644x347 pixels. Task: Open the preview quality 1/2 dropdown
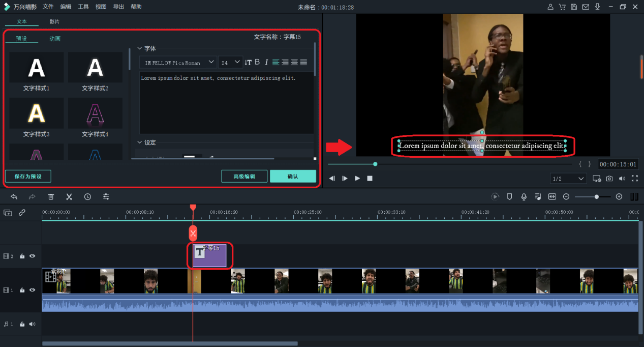point(568,179)
